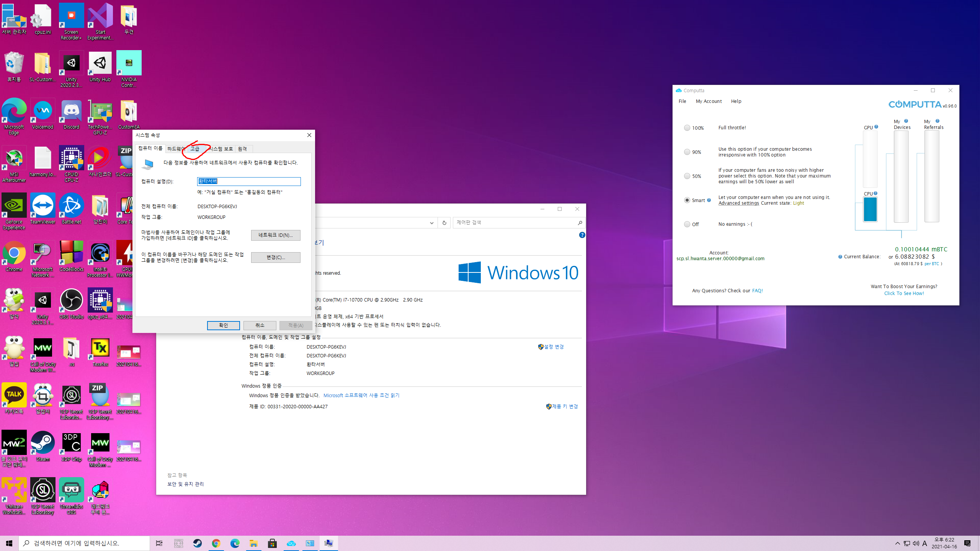Select the 100% Full throttle option
This screenshot has height=551, width=980.
pyautogui.click(x=687, y=128)
